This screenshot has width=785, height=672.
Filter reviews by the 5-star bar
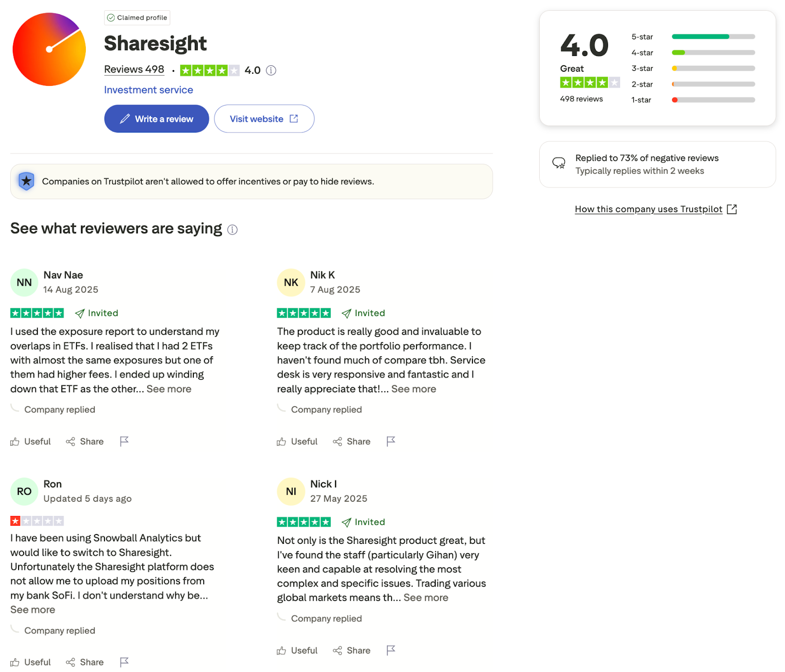coord(693,37)
